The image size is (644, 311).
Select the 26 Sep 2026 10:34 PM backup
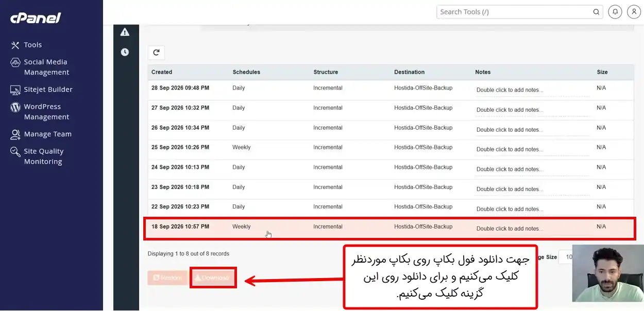point(391,129)
